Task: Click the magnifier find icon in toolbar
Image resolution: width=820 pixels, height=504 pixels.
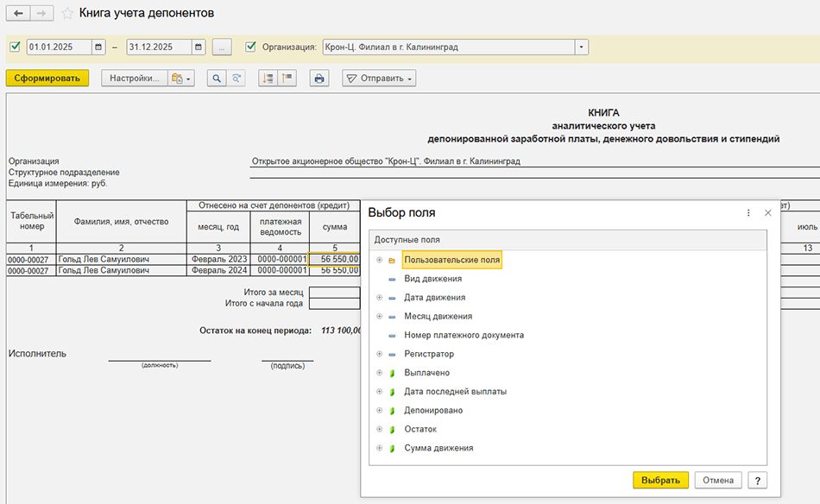Action: [x=216, y=79]
